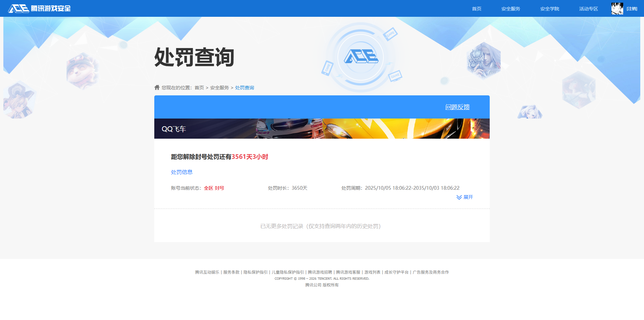Open the 活动专区 menu item

[588, 8]
